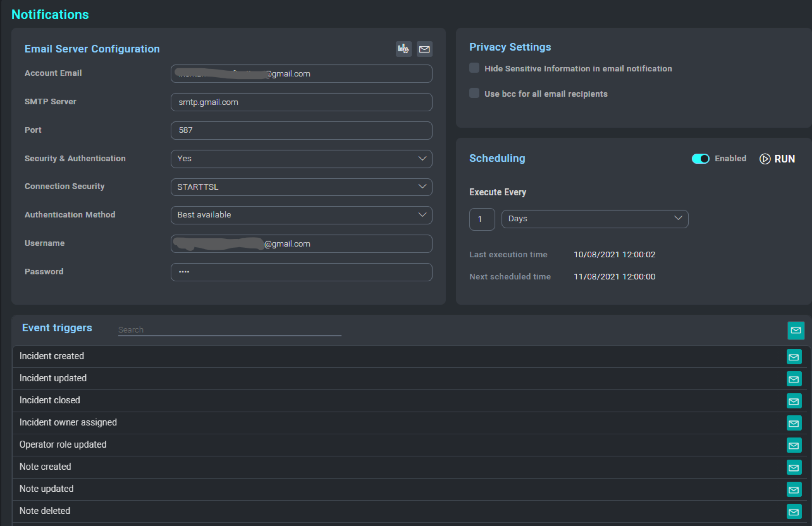This screenshot has width=812, height=526.
Task: Open the Security & Authentication dropdown
Action: point(422,159)
